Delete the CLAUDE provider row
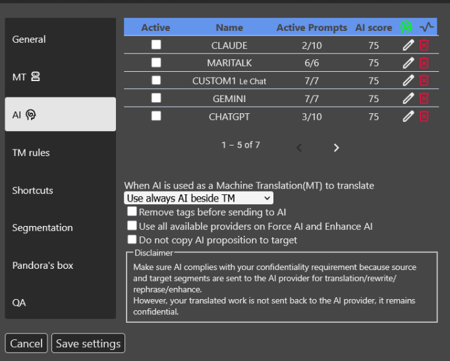The image size is (450, 361). [x=424, y=45]
